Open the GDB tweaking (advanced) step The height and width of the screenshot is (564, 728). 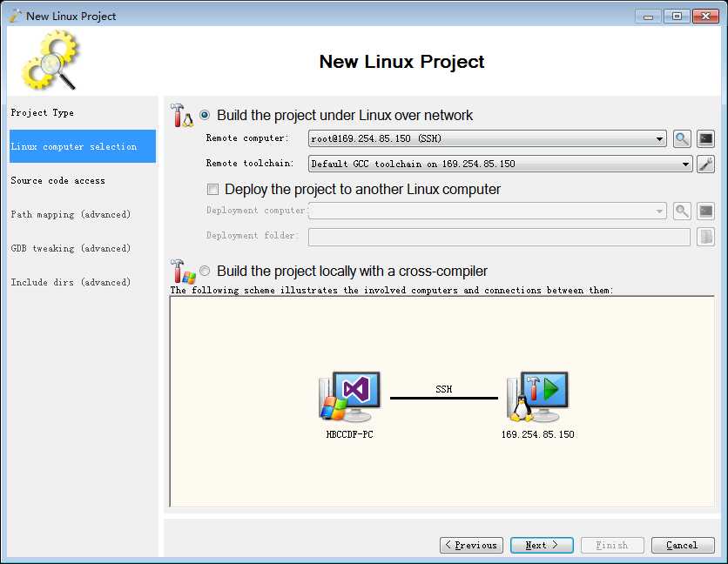pyautogui.click(x=83, y=248)
